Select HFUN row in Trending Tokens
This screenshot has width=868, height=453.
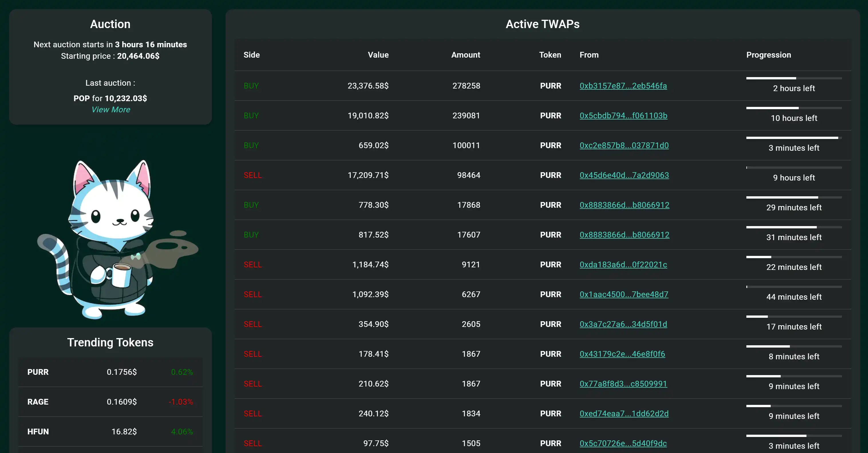pyautogui.click(x=110, y=432)
